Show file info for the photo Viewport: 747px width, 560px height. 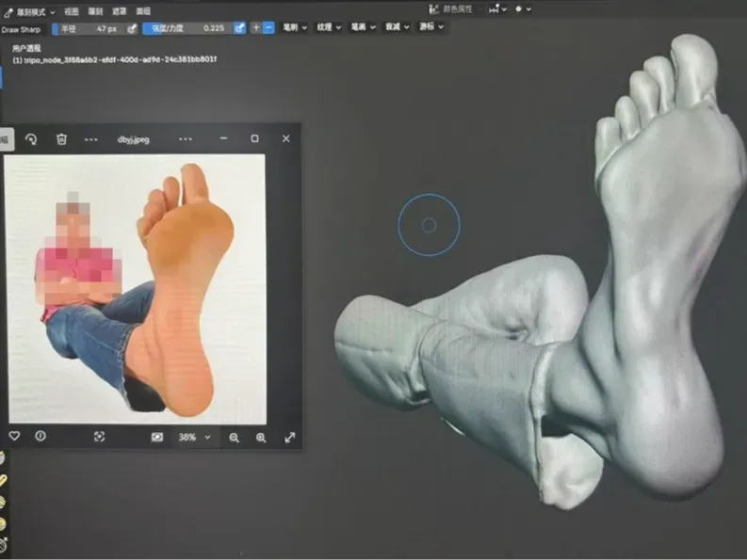pos(41,436)
